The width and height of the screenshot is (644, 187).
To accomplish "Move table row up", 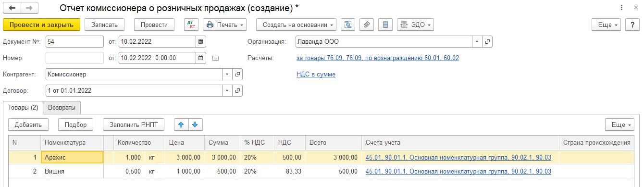I will pos(181,125).
